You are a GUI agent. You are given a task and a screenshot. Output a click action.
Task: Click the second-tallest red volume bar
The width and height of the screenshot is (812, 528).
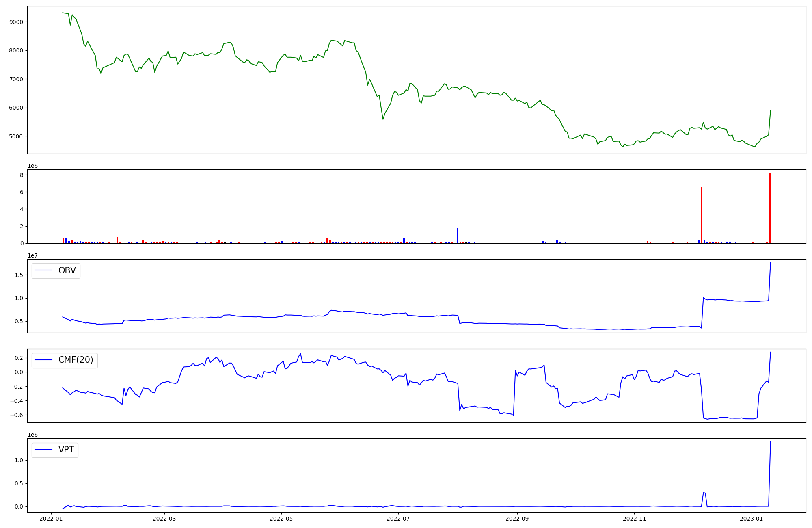(701, 215)
